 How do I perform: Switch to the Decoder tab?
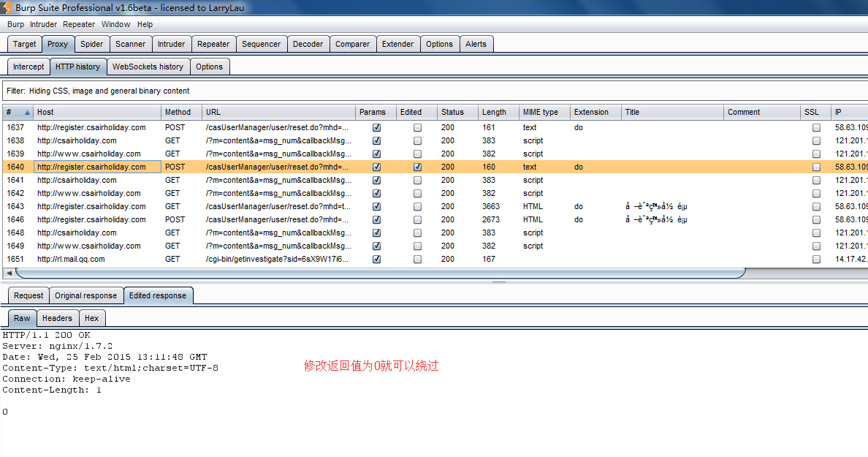[308, 45]
